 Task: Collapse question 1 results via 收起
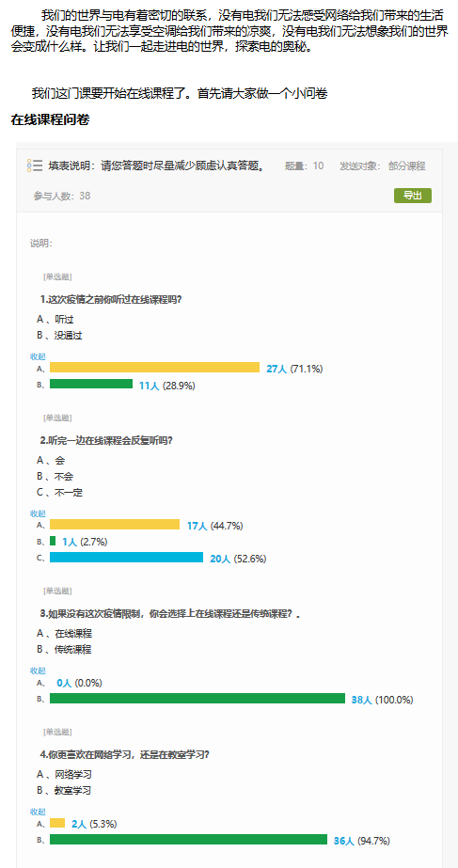pos(38,356)
